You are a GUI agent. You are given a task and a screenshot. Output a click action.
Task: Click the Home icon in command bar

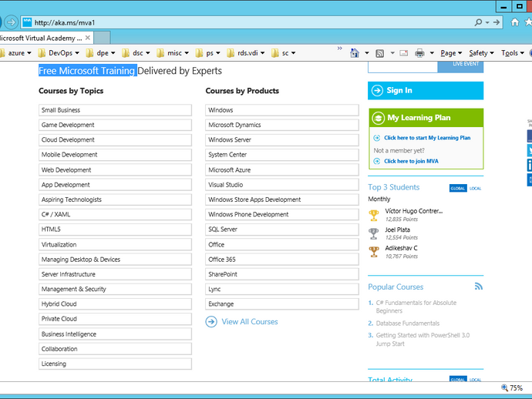point(355,53)
